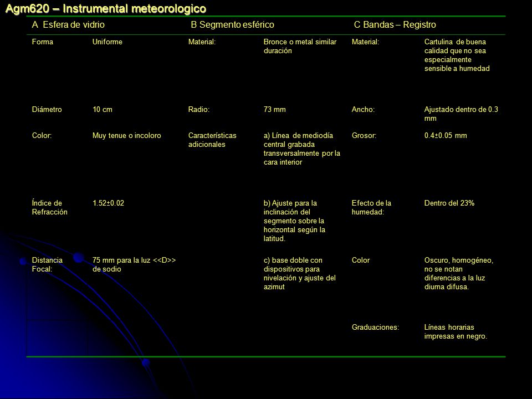Select 'Bronce o metal similar duración'
The height and width of the screenshot is (399, 532).
300,46
